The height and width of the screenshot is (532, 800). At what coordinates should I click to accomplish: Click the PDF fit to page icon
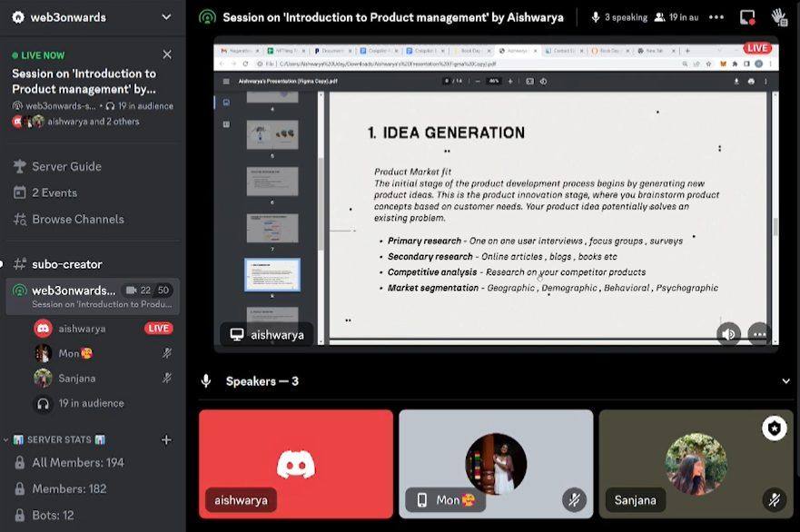pos(529,81)
